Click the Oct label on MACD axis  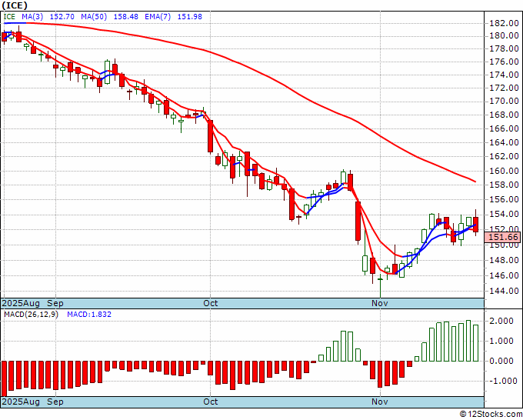211,402
